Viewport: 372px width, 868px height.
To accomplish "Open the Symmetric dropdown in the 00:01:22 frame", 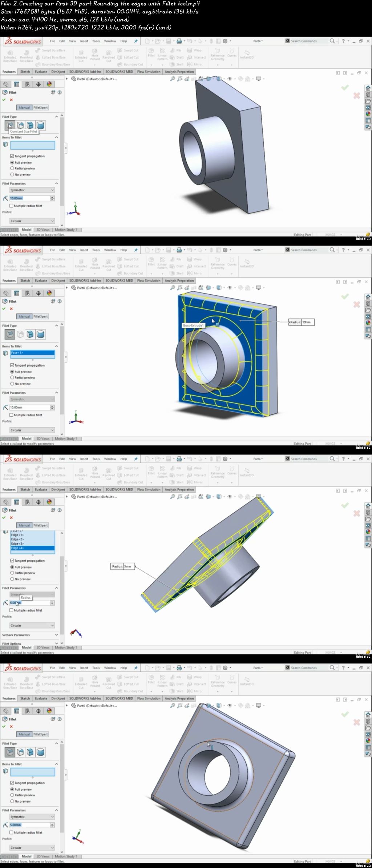I will pos(32,817).
